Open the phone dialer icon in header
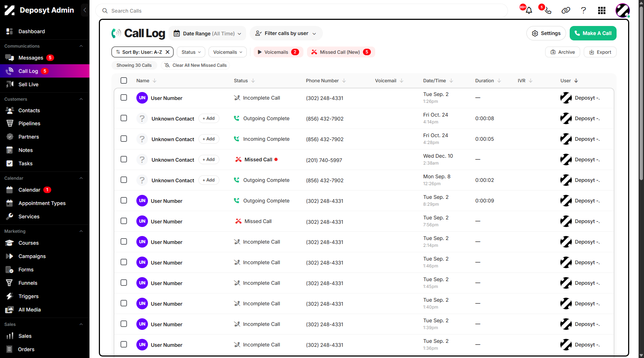The width and height of the screenshot is (644, 358). [548, 10]
